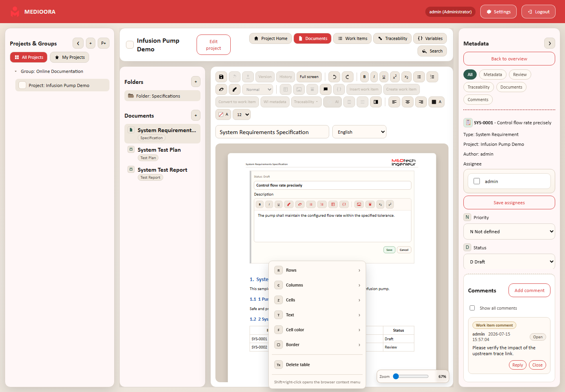Switch to the Traceability project tab

tap(392, 38)
